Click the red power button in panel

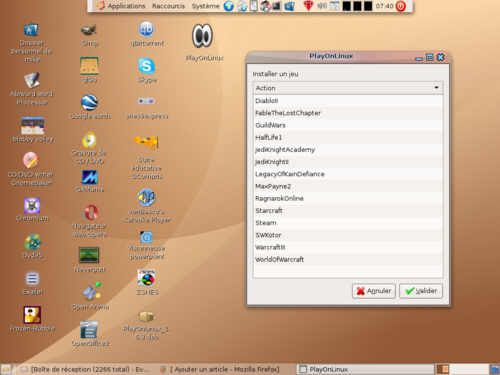[400, 6]
